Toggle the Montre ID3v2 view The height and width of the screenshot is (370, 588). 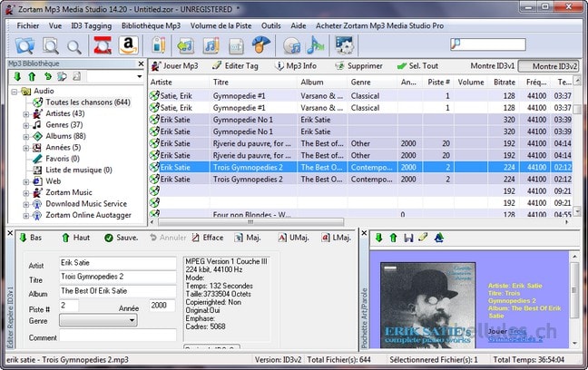pyautogui.click(x=549, y=66)
